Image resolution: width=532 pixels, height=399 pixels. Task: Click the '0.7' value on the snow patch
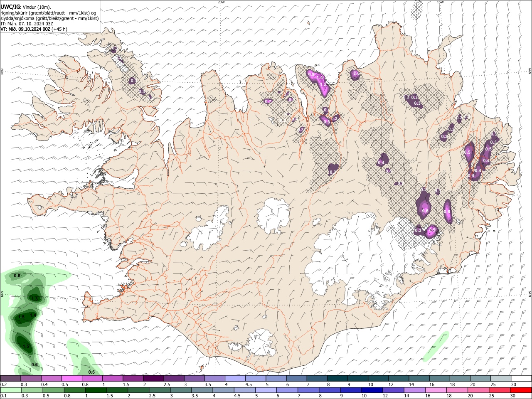268,101
